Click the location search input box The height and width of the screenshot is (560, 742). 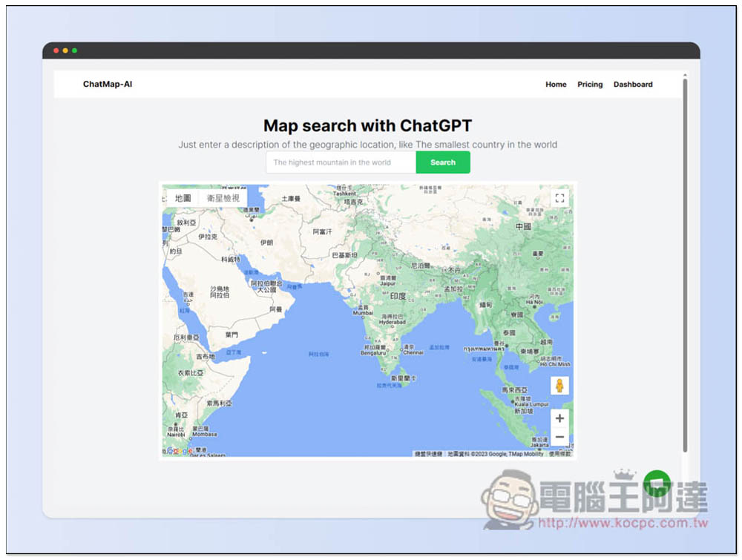pyautogui.click(x=341, y=162)
